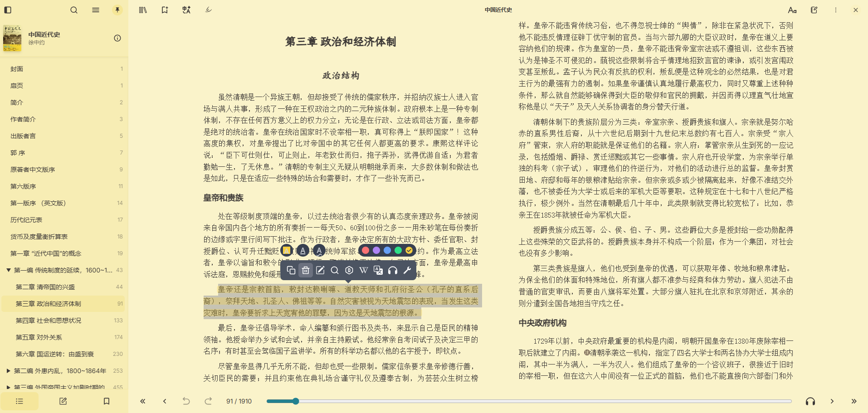
Task: Select underline highlight style
Action: [303, 251]
